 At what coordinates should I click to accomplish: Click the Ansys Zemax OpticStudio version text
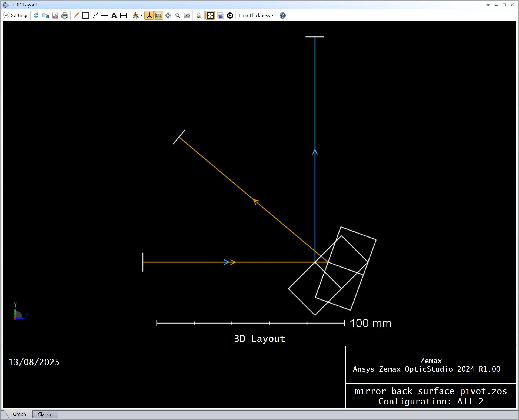tap(427, 369)
